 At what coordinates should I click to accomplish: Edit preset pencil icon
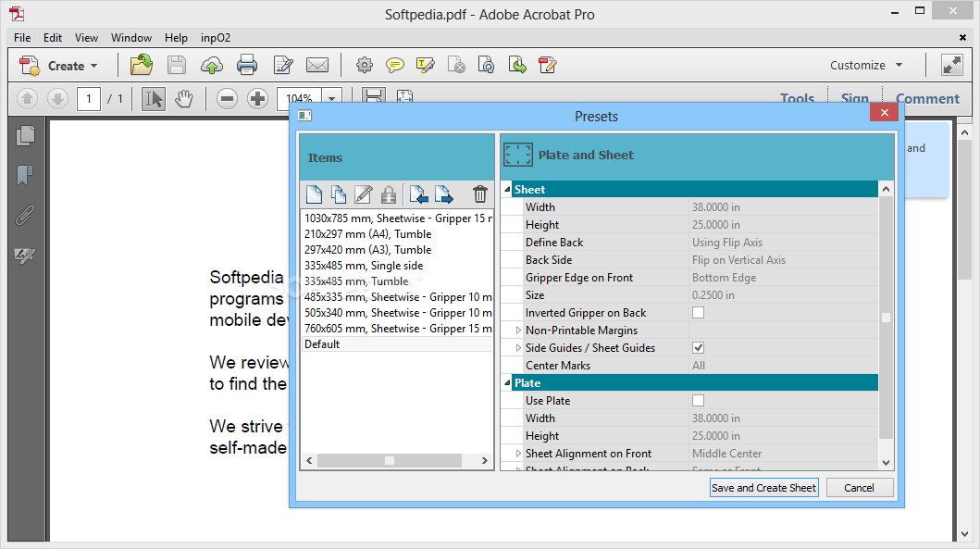pos(363,194)
